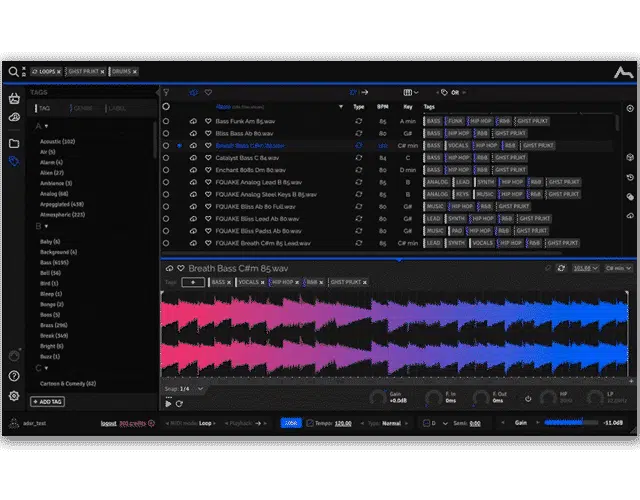Select the tags sidebar icon
Viewport: 640px width, 500px height.
tap(14, 161)
